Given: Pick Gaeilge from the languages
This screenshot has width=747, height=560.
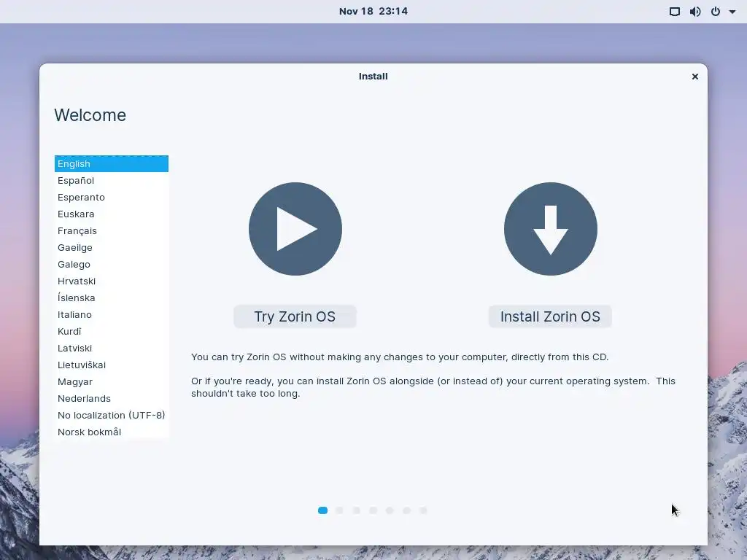Looking at the screenshot, I should 112,248.
